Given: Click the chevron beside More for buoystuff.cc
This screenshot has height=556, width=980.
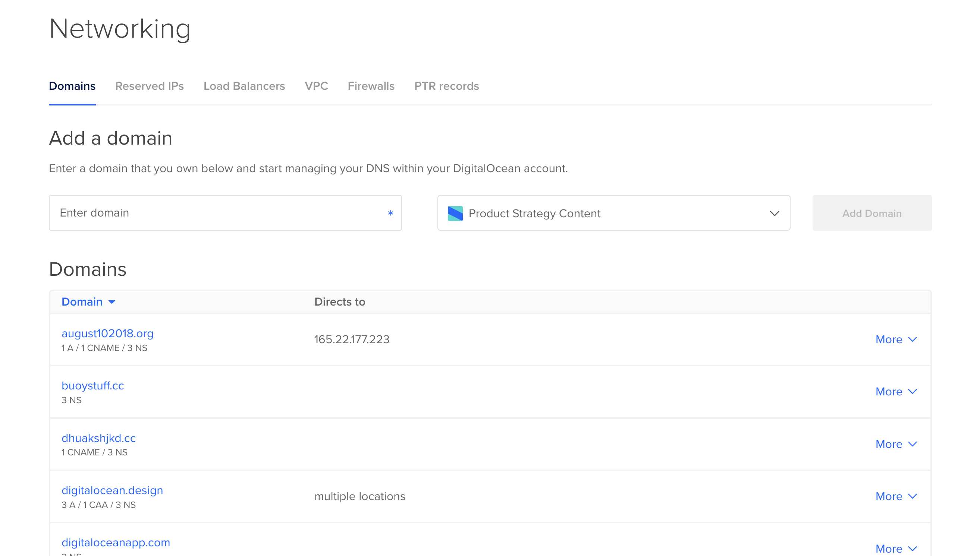Looking at the screenshot, I should 913,391.
